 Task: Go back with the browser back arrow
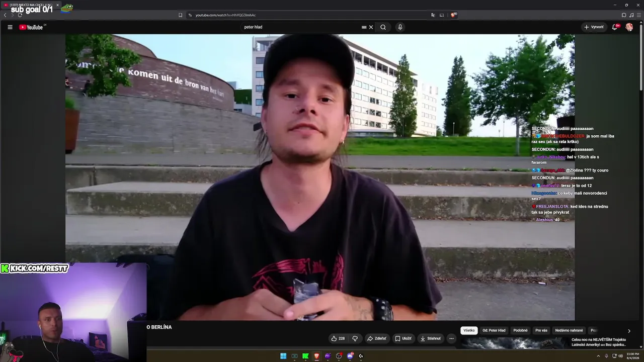click(x=5, y=15)
